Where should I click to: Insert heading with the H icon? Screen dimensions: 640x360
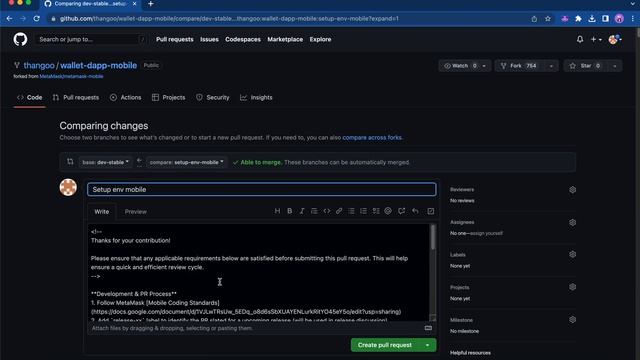(277, 211)
